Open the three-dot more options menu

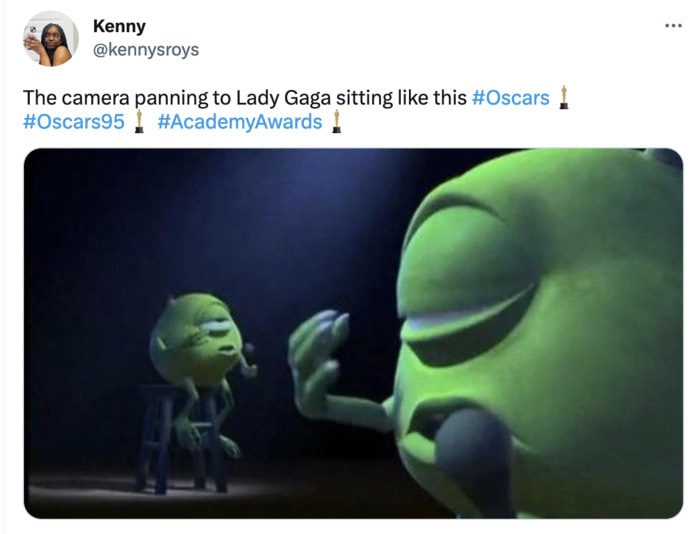[673, 26]
